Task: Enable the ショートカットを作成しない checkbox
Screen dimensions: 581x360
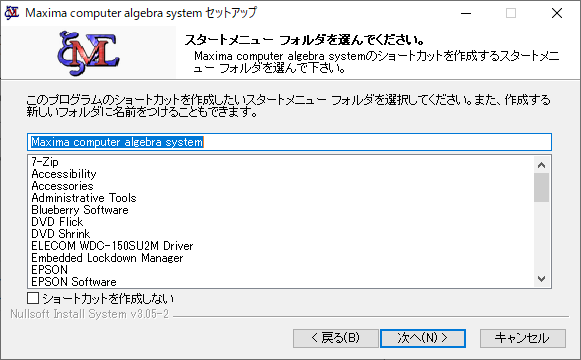Action: click(33, 298)
